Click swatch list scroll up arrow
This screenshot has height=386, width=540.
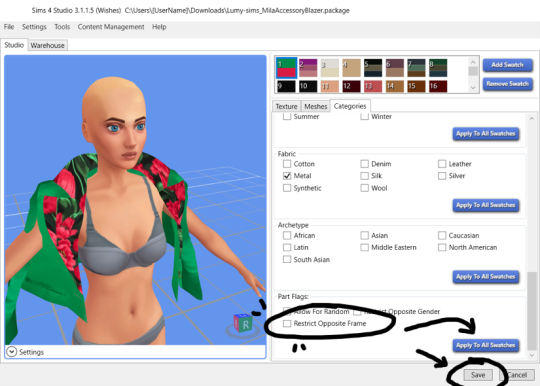coord(473,62)
